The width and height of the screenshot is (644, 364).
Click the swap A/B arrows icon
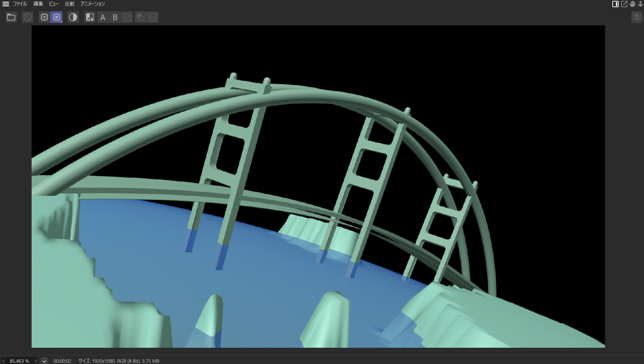pos(127,17)
